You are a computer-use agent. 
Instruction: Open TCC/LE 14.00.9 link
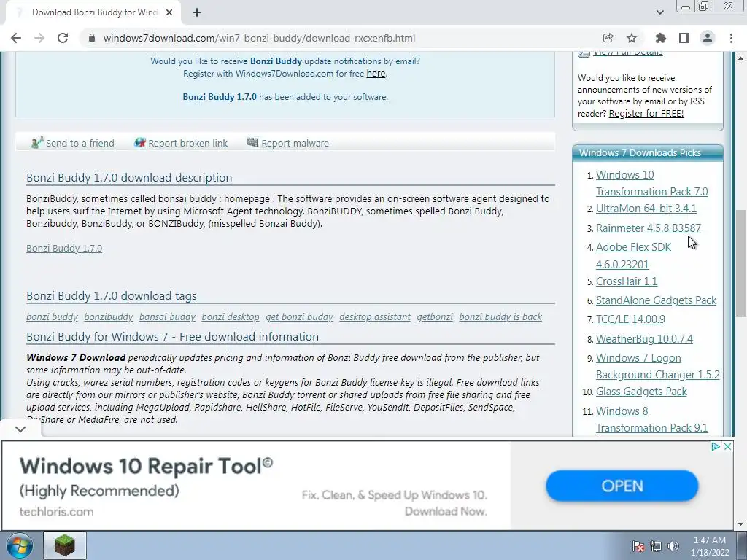tap(630, 319)
